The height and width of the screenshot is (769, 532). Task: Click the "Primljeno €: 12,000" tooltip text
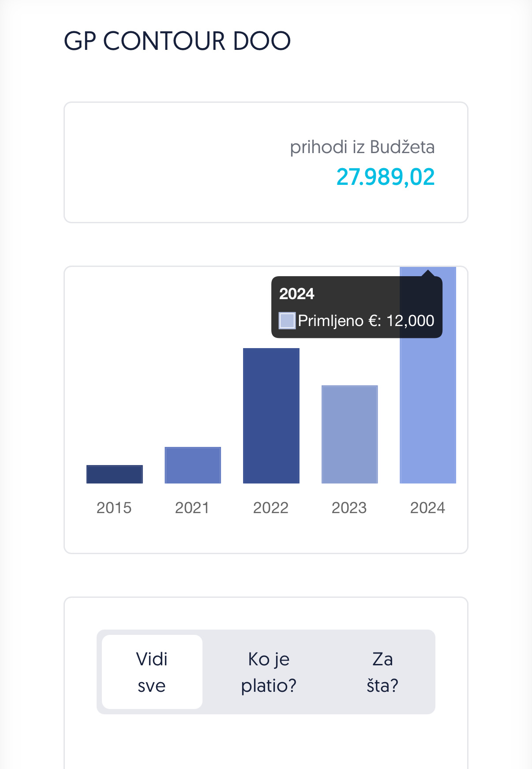366,321
